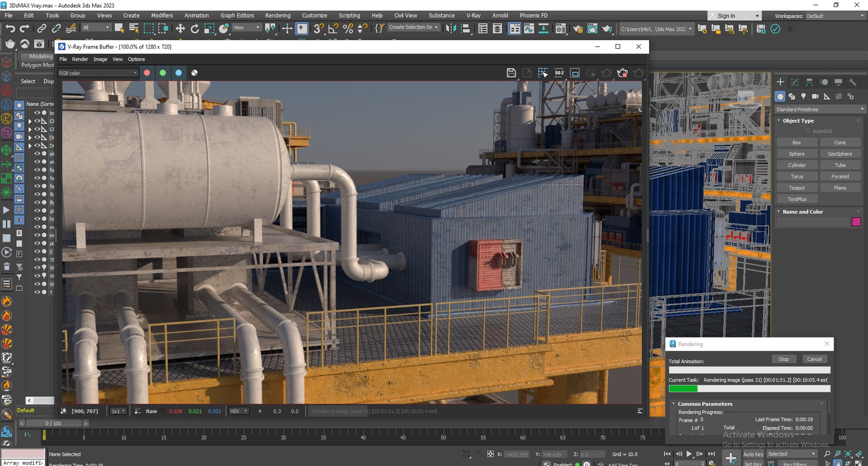Activate the Select and Rotate tool

point(195,29)
